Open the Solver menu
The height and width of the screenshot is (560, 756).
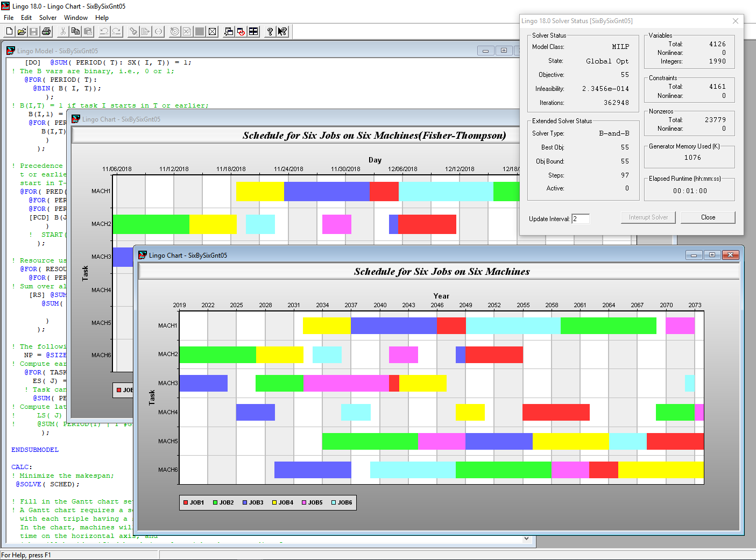(48, 18)
